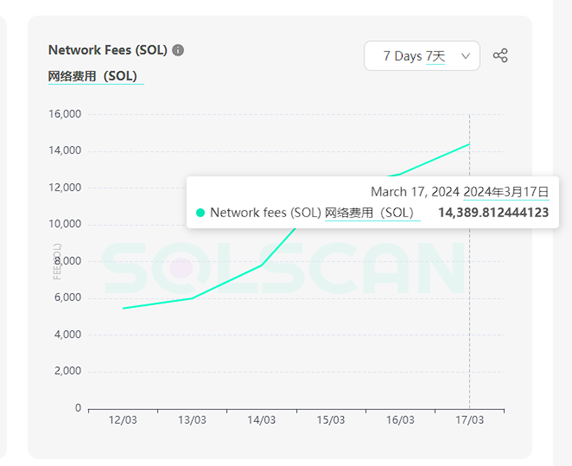Select the 15/03 label on the x-axis
Screen dimensions: 572x466
pyautogui.click(x=331, y=420)
